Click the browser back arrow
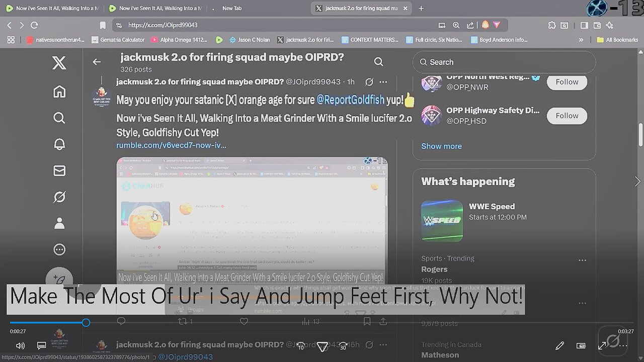 point(9,25)
